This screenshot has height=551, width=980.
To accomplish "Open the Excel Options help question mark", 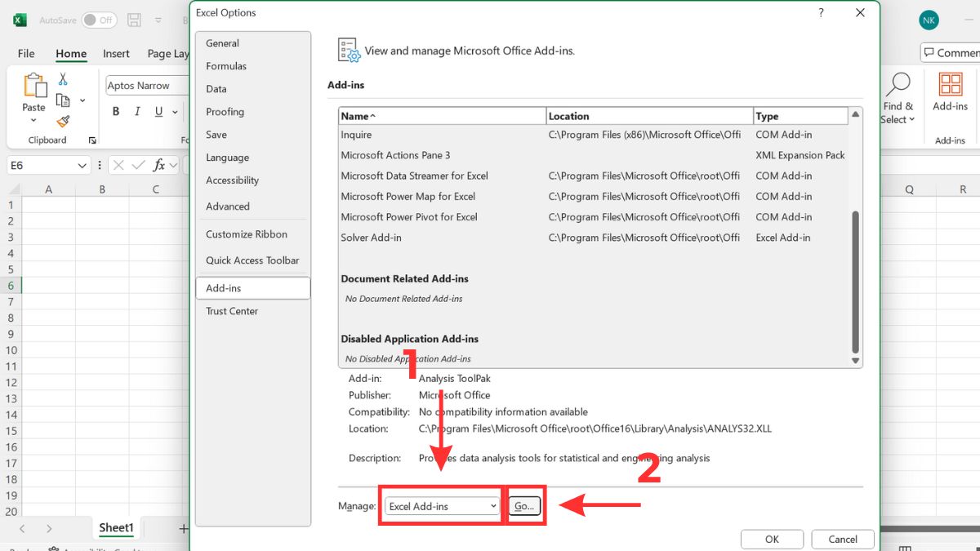I will coord(821,12).
